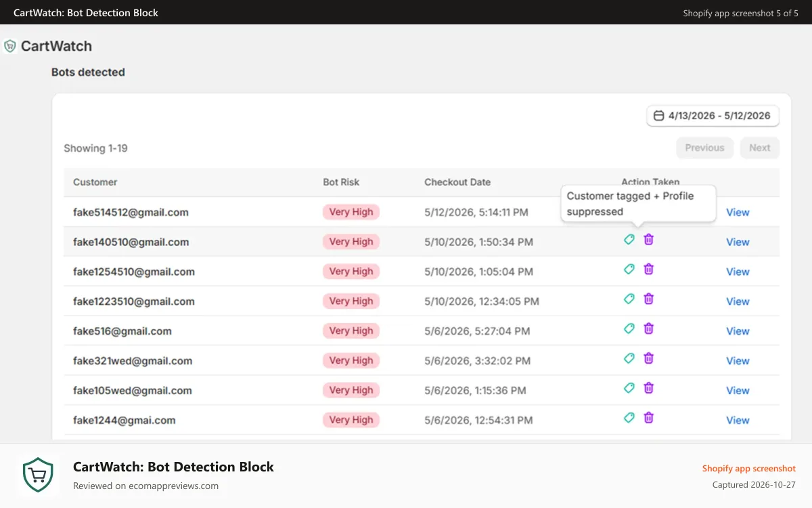Click trash icon for fake105wed@gmail.com
The width and height of the screenshot is (812, 508).
pyautogui.click(x=649, y=388)
